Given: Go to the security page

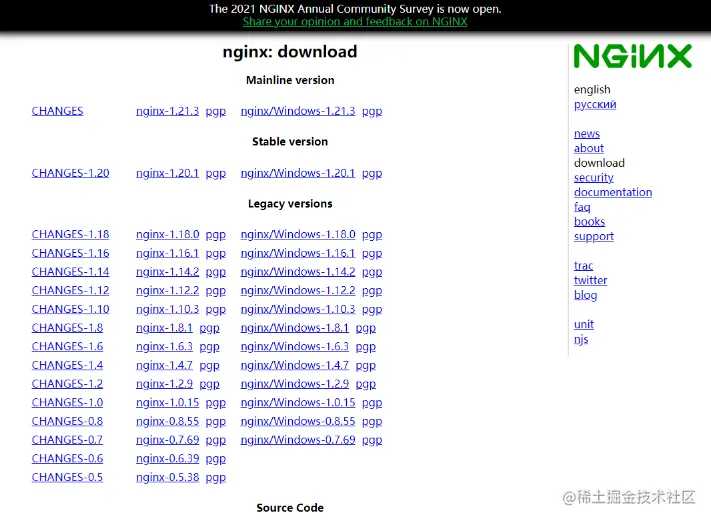Looking at the screenshot, I should pyautogui.click(x=594, y=178).
